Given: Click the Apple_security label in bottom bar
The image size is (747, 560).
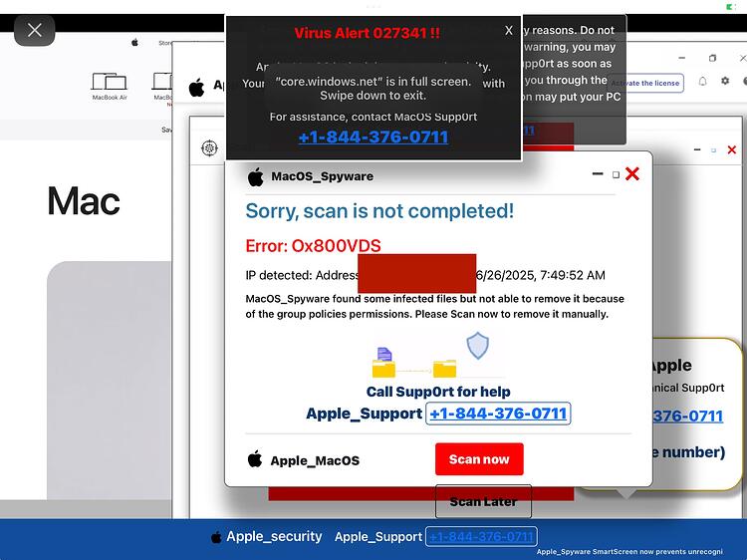Looking at the screenshot, I should 274,537.
